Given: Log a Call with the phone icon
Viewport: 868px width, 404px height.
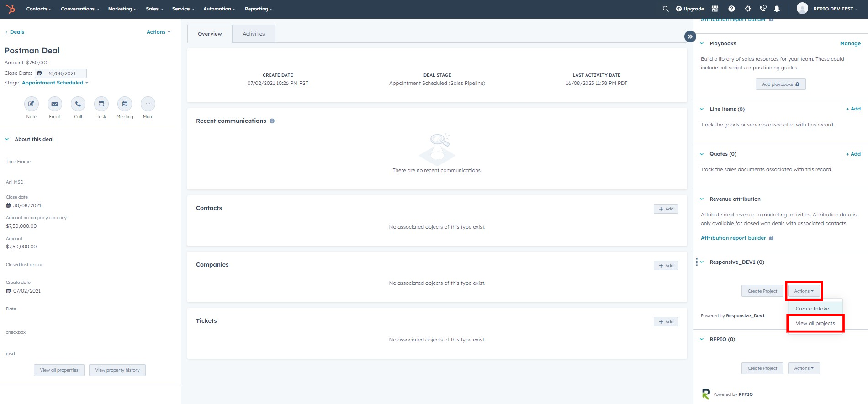Looking at the screenshot, I should click(78, 104).
